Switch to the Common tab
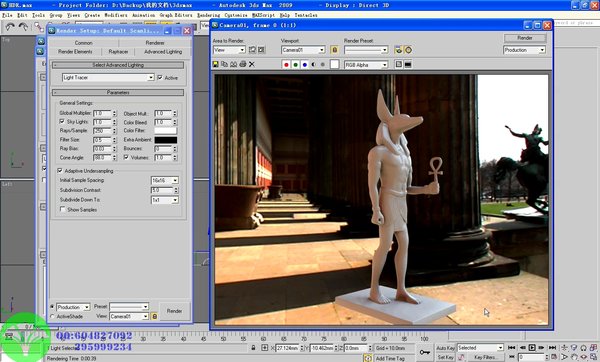 pyautogui.click(x=83, y=42)
